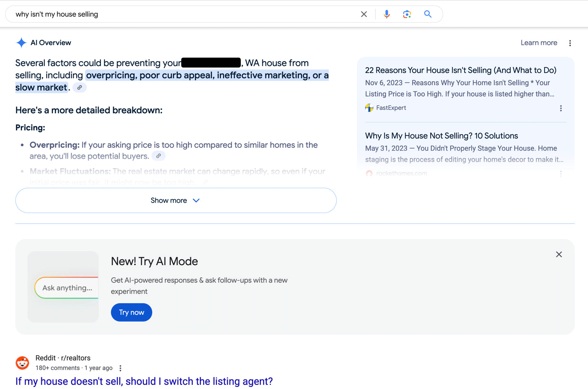The height and width of the screenshot is (389, 588).
Task: Click the link icon after 'slow market'
Action: click(x=79, y=87)
